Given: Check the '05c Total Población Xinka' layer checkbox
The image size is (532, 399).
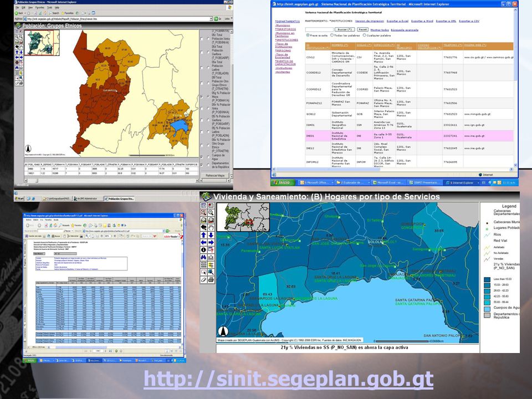Looking at the screenshot, I should 202,39.
